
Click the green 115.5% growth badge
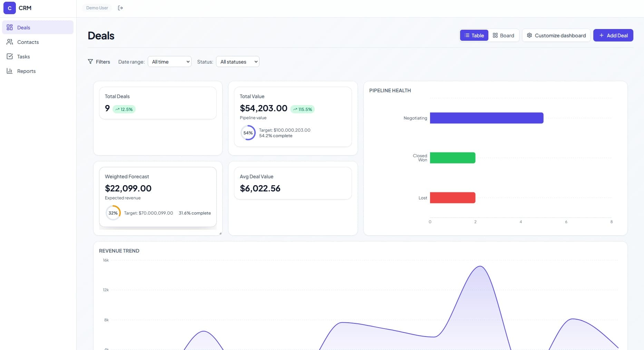(x=302, y=109)
